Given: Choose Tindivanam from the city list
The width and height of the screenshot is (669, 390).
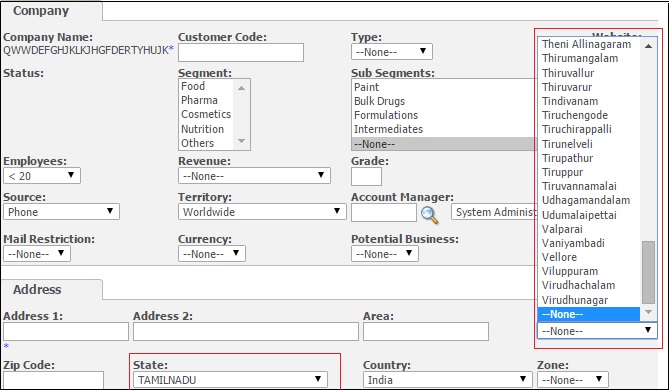Looking at the screenshot, I should pos(589,101).
